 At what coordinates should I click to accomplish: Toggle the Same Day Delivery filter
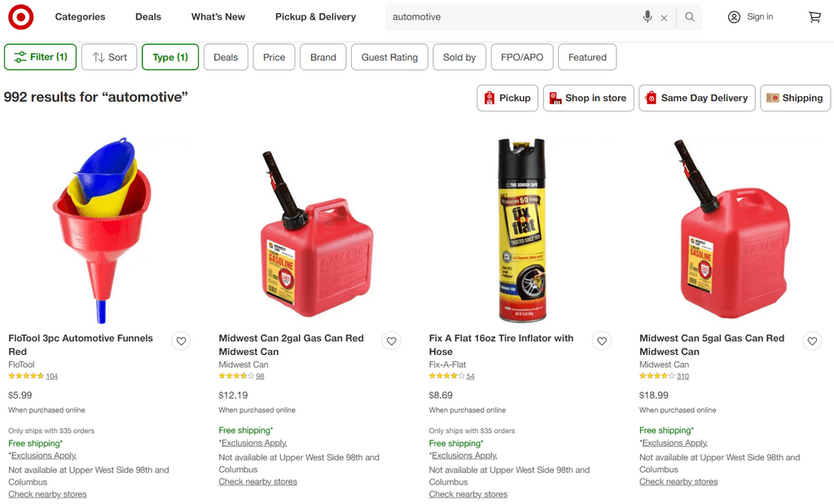(x=696, y=98)
